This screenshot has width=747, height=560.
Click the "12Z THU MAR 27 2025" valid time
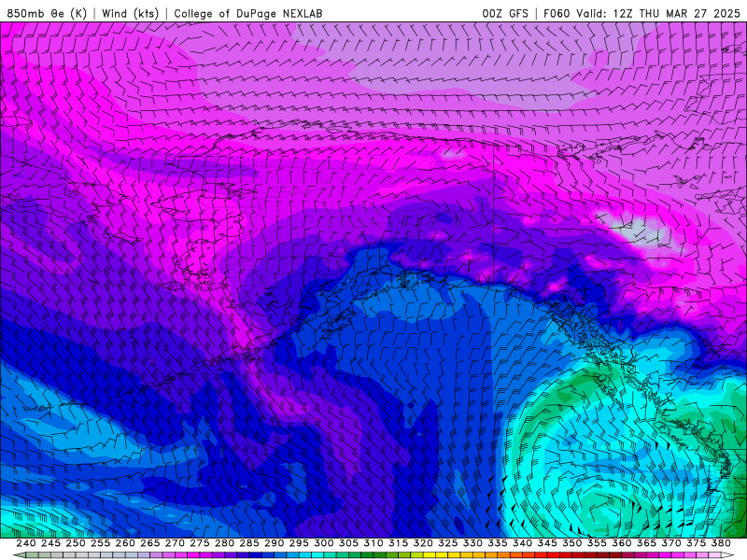coord(676,13)
